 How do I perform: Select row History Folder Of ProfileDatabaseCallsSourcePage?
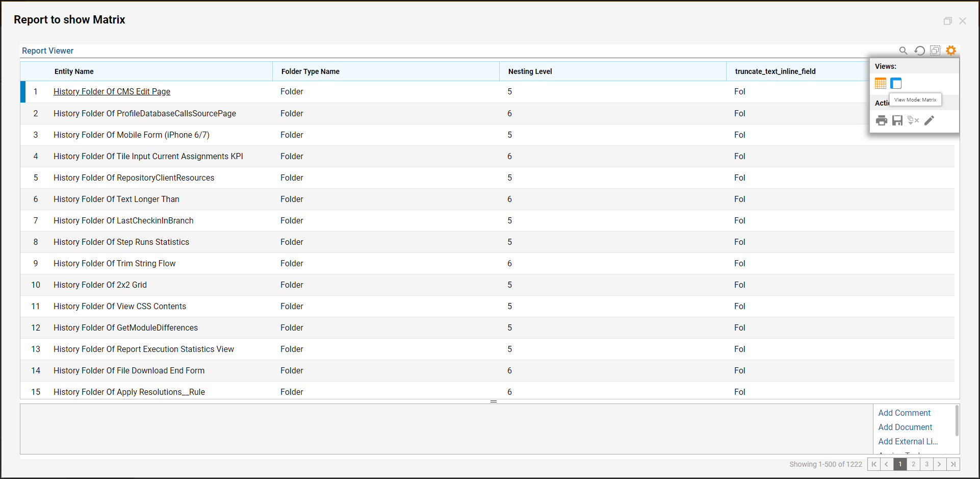[x=487, y=113]
